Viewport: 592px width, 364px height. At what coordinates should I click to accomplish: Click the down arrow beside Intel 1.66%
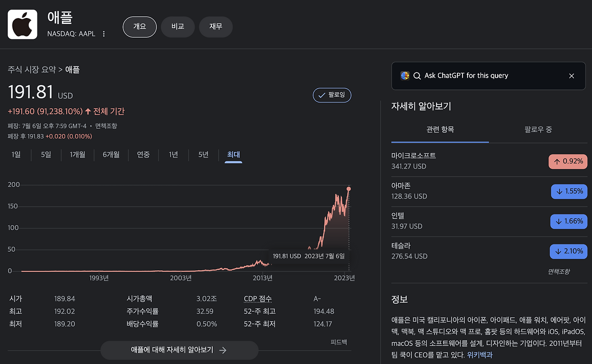pos(559,221)
